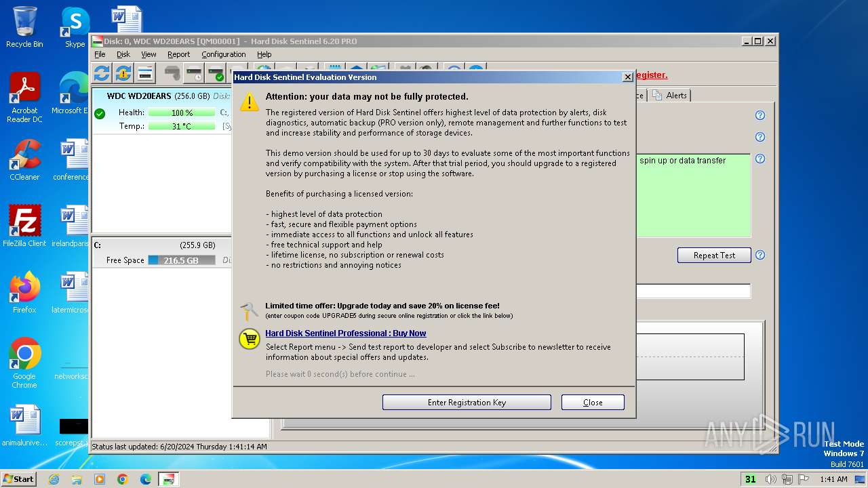Open the Report menu
The height and width of the screenshot is (488, 868).
click(178, 54)
